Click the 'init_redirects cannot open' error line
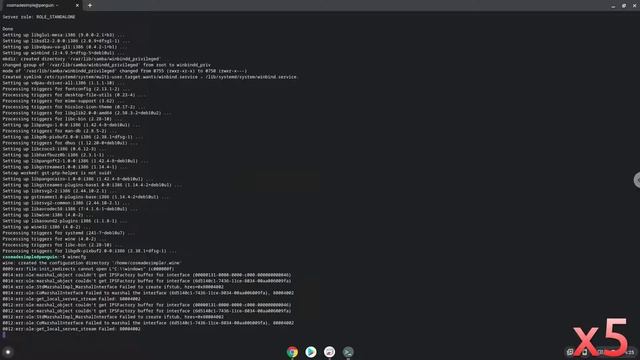 (88, 269)
